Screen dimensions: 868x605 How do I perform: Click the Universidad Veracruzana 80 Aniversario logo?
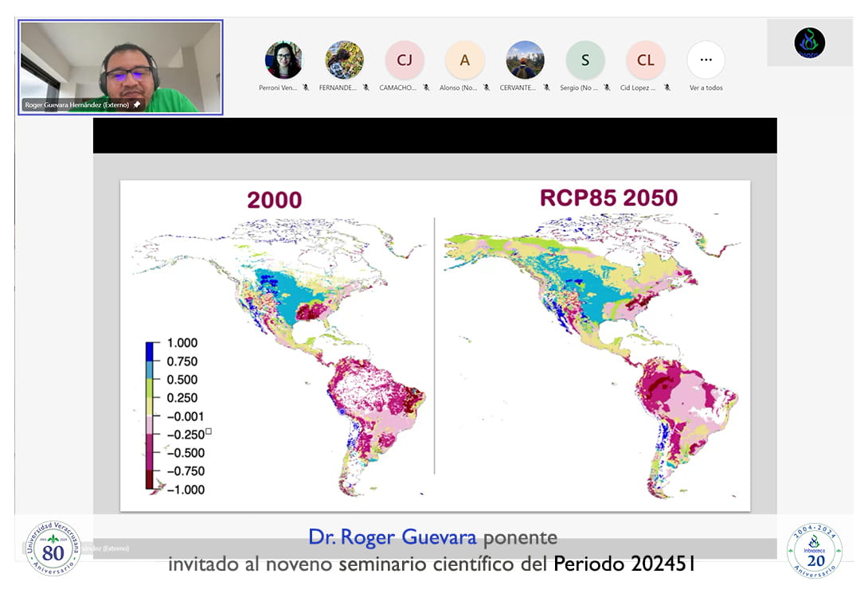[x=53, y=548]
